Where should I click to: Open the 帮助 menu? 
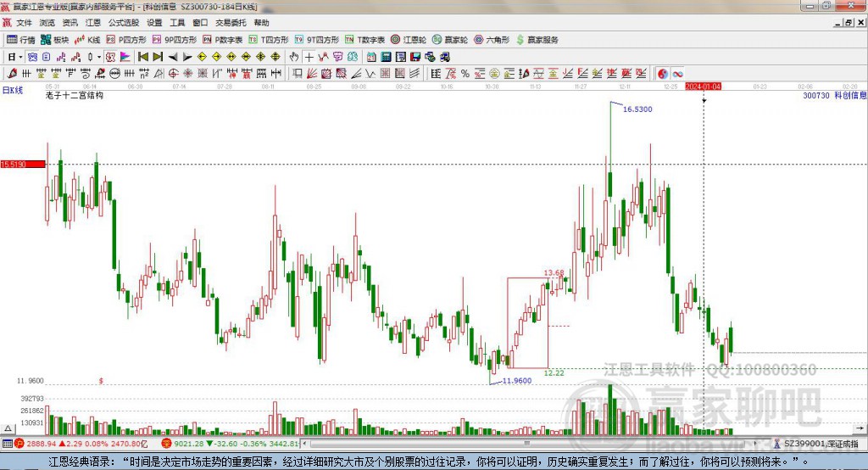pos(261,23)
